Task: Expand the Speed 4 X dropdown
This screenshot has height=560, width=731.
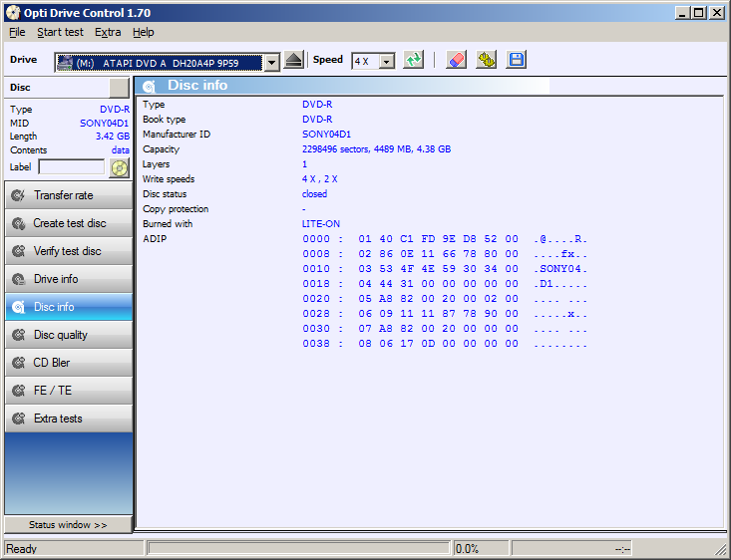Action: 387,61
